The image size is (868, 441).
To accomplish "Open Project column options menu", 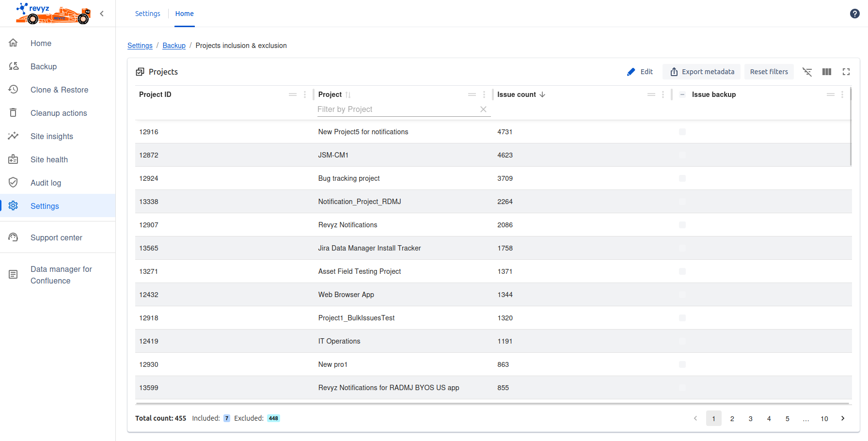I will pyautogui.click(x=484, y=94).
